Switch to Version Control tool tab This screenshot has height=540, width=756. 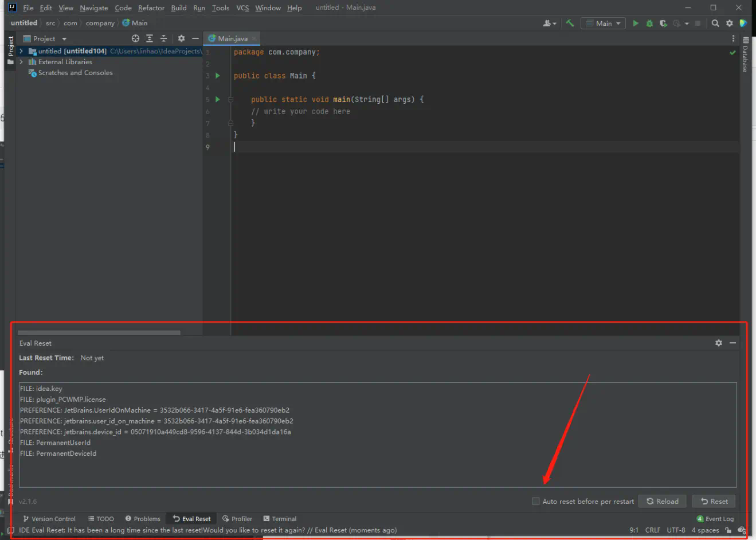(x=49, y=519)
